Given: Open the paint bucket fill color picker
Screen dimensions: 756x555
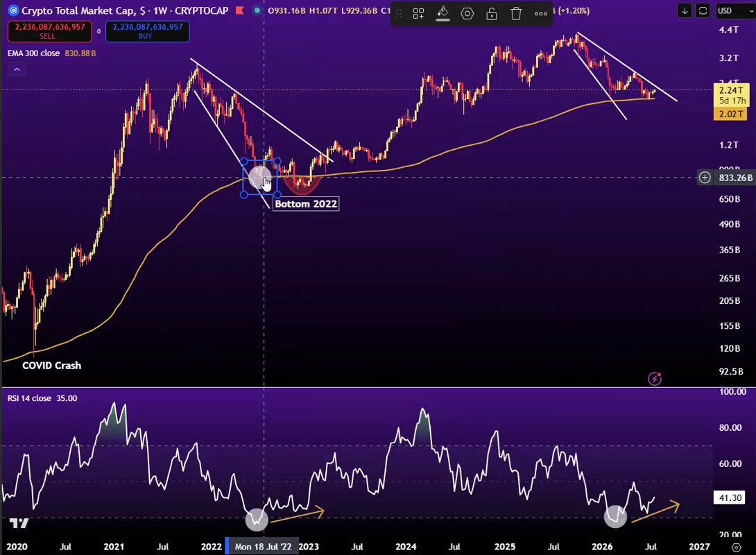Looking at the screenshot, I should coord(443,13).
